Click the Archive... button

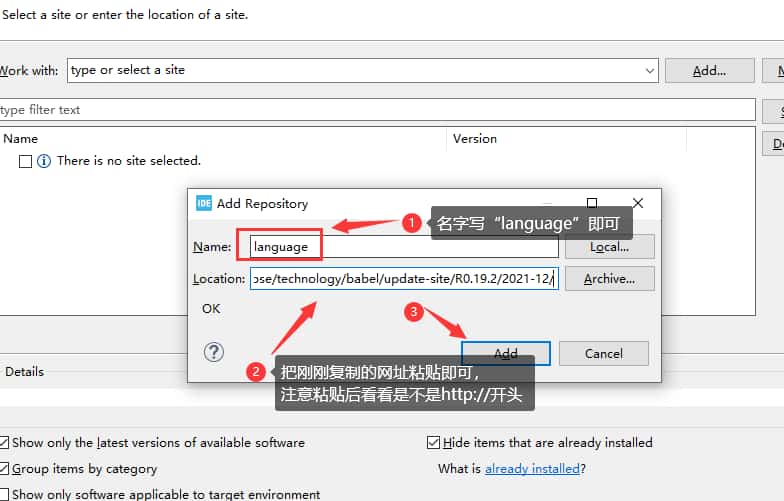(x=609, y=279)
